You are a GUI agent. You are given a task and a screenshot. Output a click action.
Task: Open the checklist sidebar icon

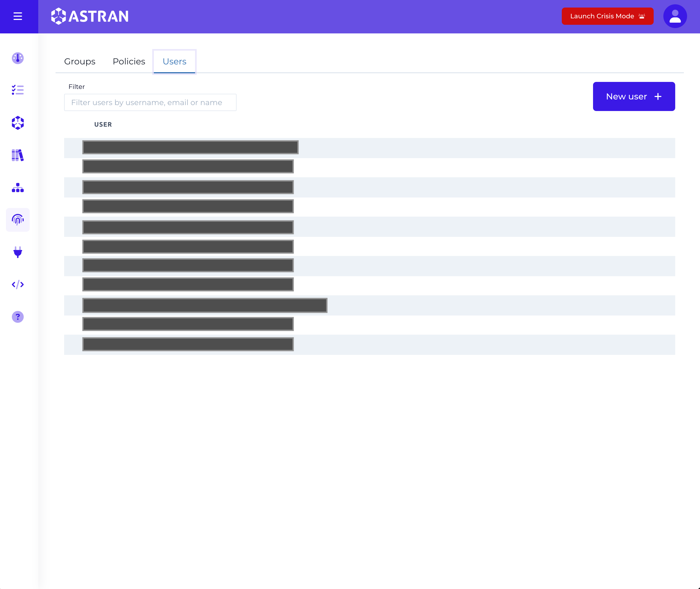(18, 90)
